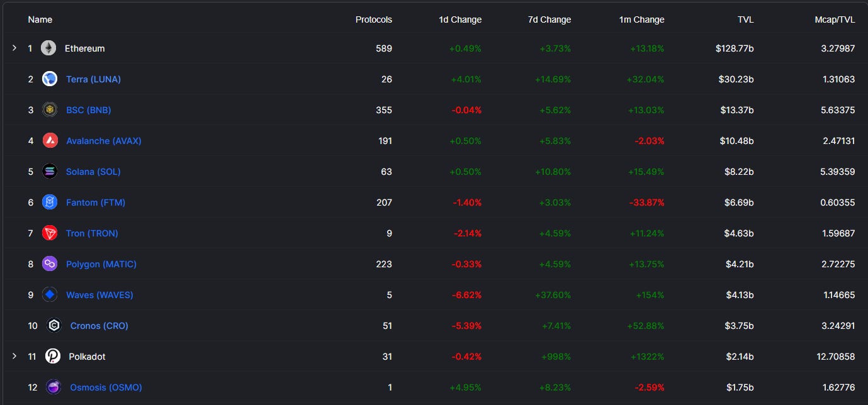
Task: Sort by the Mcap/TVL column header
Action: tap(835, 19)
